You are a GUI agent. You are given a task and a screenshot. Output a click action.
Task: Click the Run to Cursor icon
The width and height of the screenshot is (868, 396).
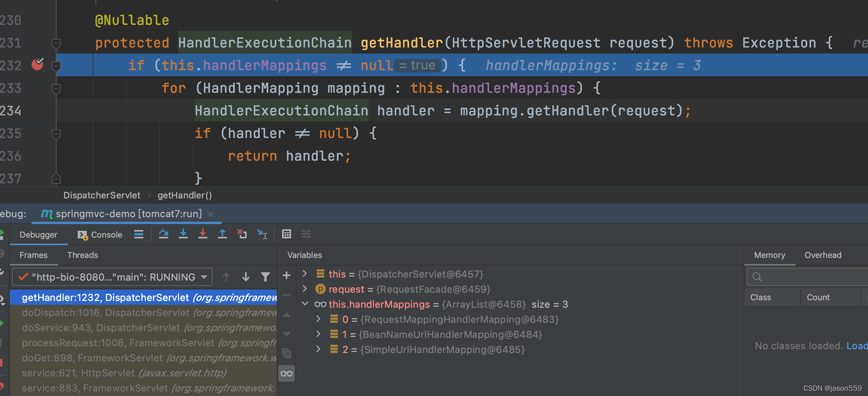[262, 234]
